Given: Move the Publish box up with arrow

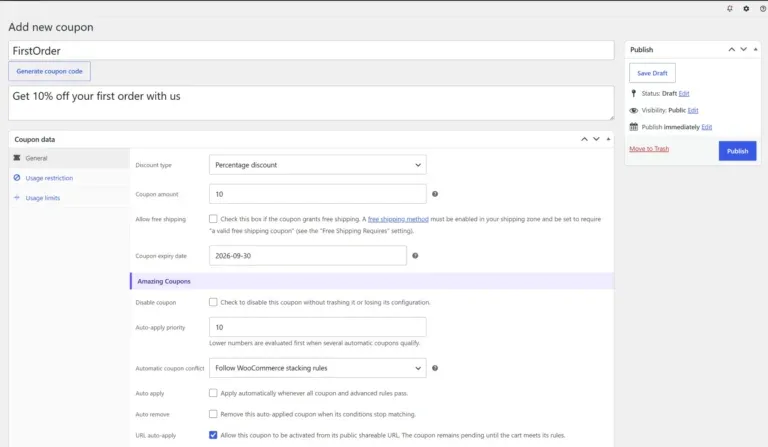Looking at the screenshot, I should [732, 49].
